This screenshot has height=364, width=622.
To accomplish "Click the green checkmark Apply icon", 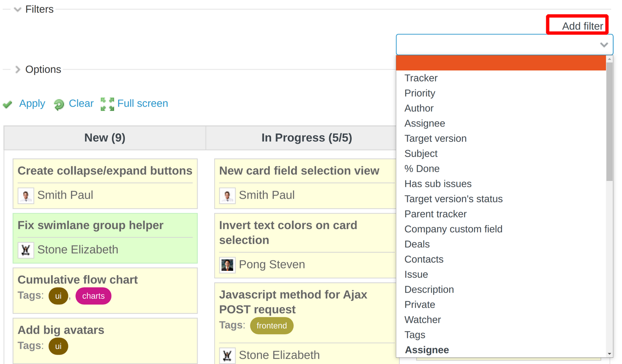I will tap(8, 104).
